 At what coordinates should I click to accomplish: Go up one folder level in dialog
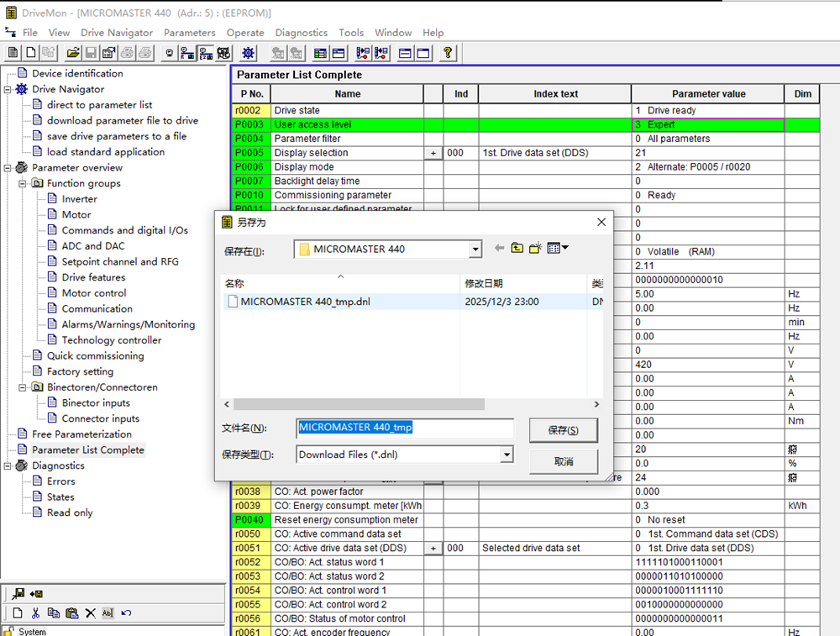pyautogui.click(x=517, y=248)
